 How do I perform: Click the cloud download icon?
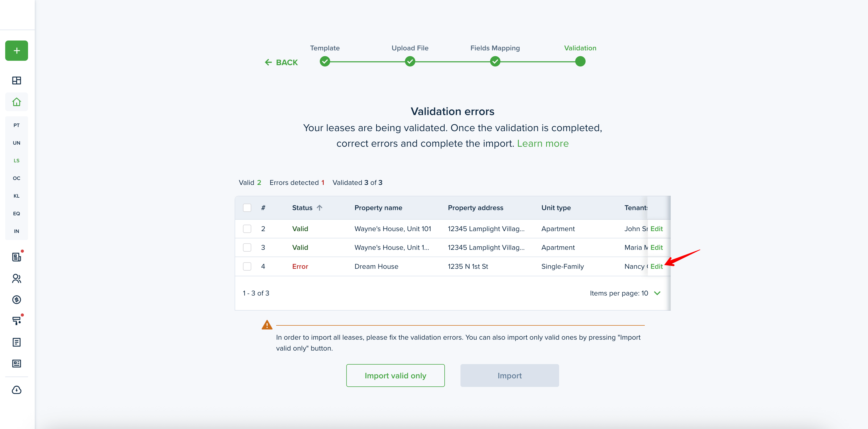pos(17,390)
